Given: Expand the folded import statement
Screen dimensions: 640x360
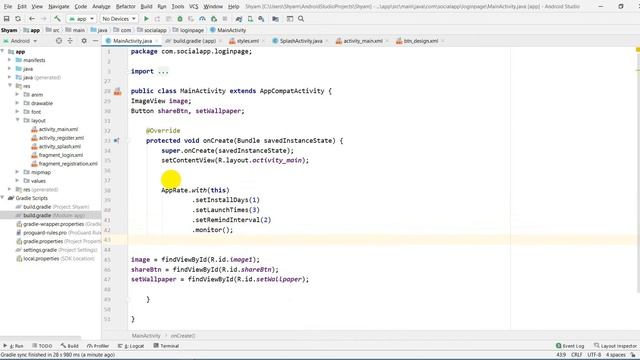Looking at the screenshot, I should [x=163, y=71].
